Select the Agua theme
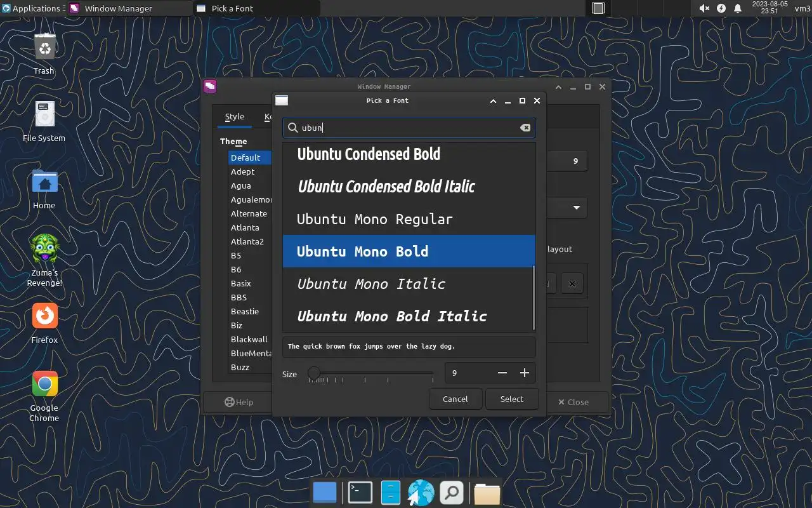The width and height of the screenshot is (812, 508). coord(250,185)
